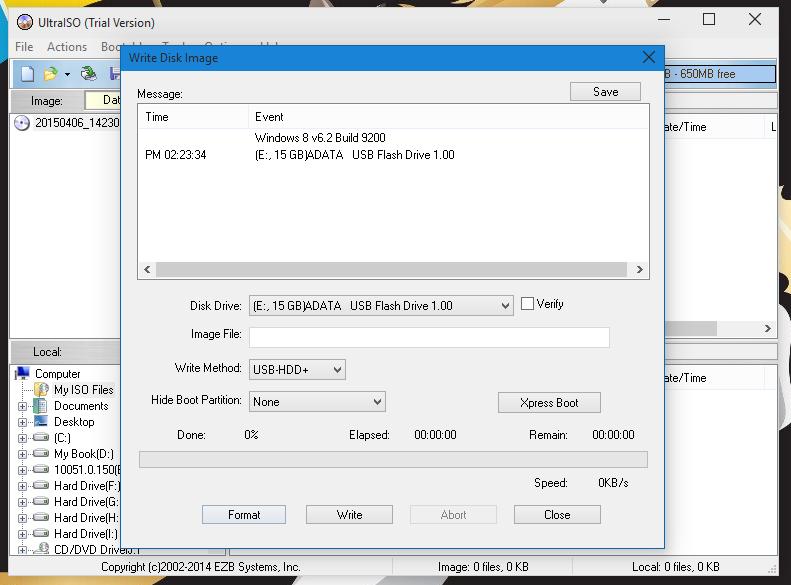
Task: Enable the Verify checkbox
Action: [527, 304]
